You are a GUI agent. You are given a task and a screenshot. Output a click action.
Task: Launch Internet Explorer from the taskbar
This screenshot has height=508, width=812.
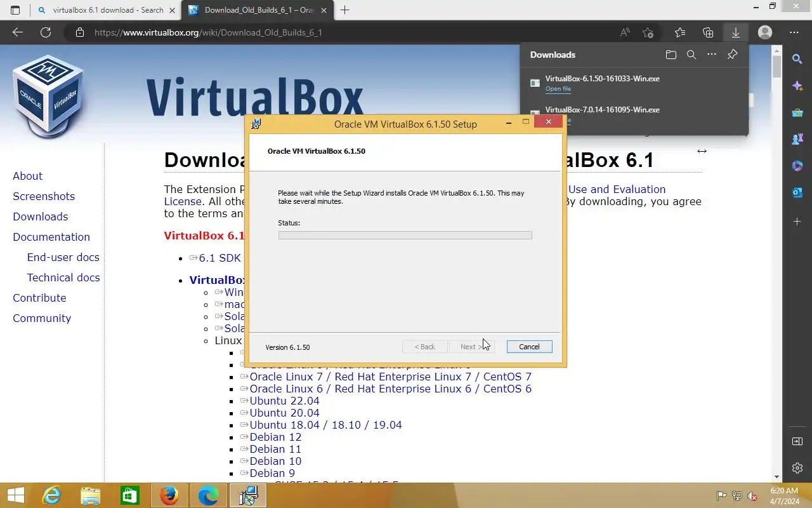click(x=51, y=495)
